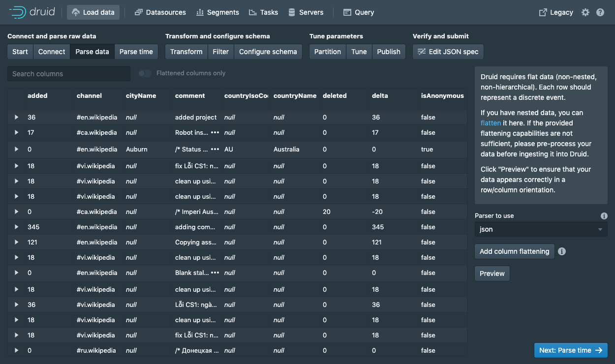Open the Parser to use dropdown
Viewport: 615px width, 364px height.
pos(541,229)
